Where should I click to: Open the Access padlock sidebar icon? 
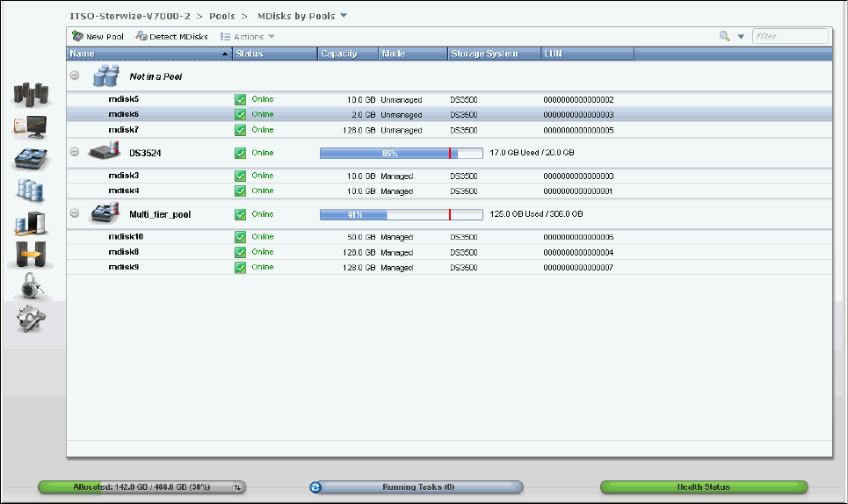(31, 286)
